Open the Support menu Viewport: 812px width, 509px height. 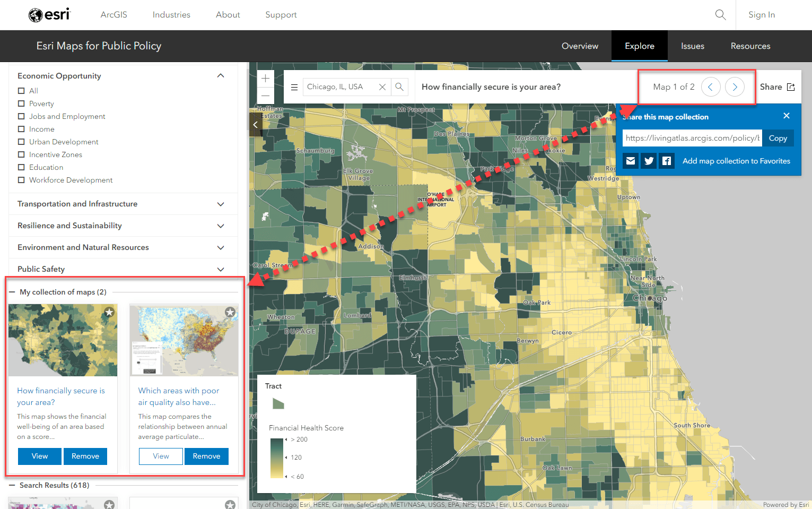[281, 15]
